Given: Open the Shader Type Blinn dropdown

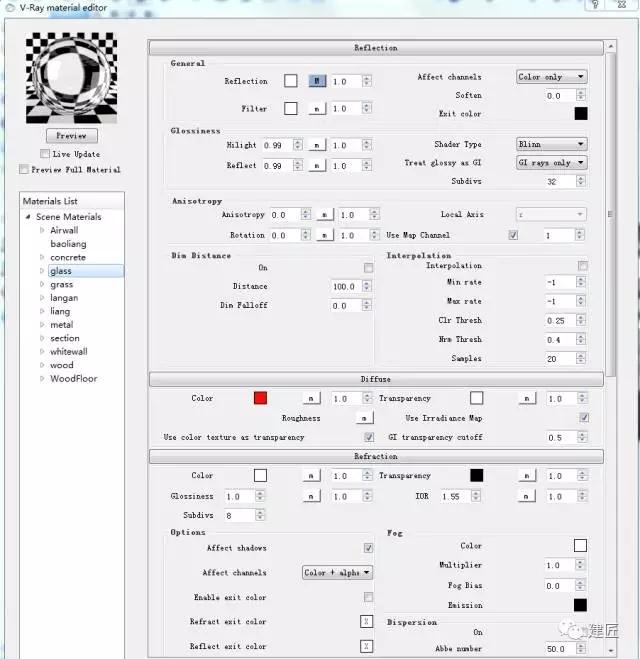Looking at the screenshot, I should coord(551,144).
